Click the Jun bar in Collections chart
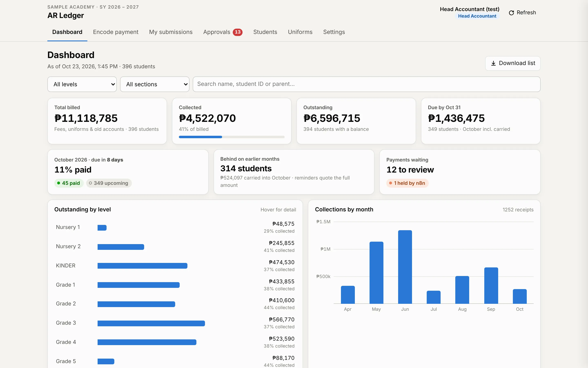Viewport: 588px width, 368px height. tap(405, 267)
